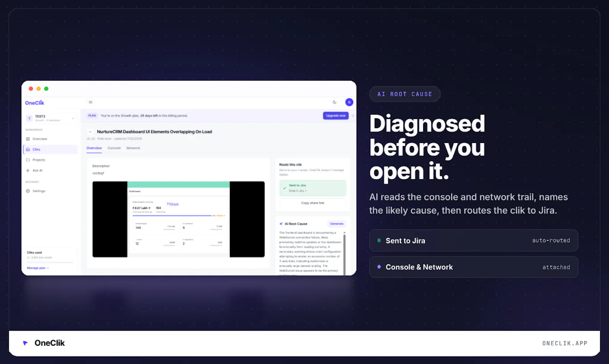The height and width of the screenshot is (364, 609).
Task: Click the NurtureCRM Dashboard clik title
Action: click(154, 132)
